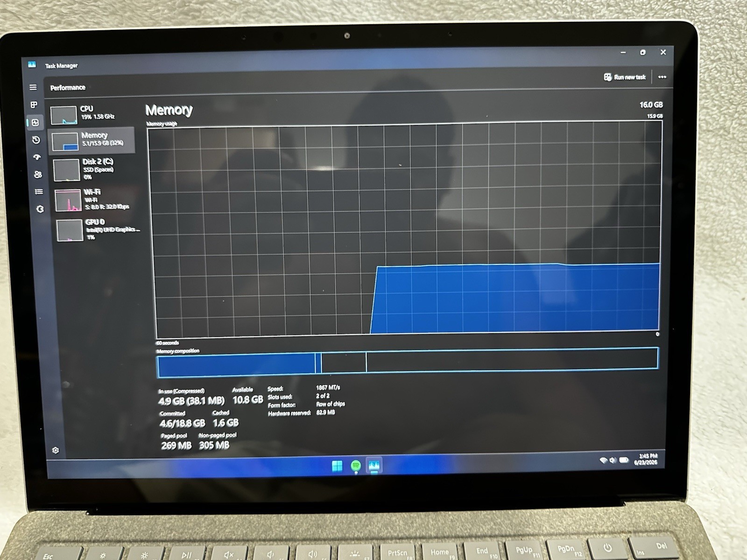Open the Windows Start button
The width and height of the screenshot is (747, 560).
(x=337, y=465)
